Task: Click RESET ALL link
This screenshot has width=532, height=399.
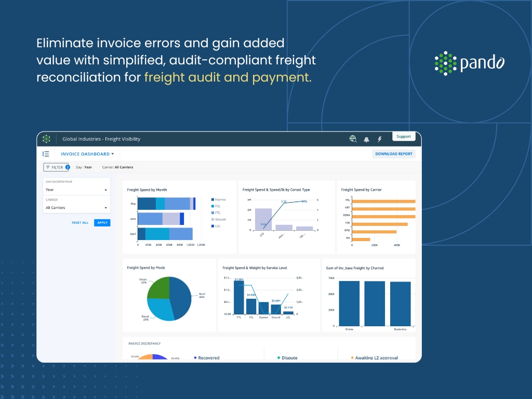Action: click(x=80, y=223)
